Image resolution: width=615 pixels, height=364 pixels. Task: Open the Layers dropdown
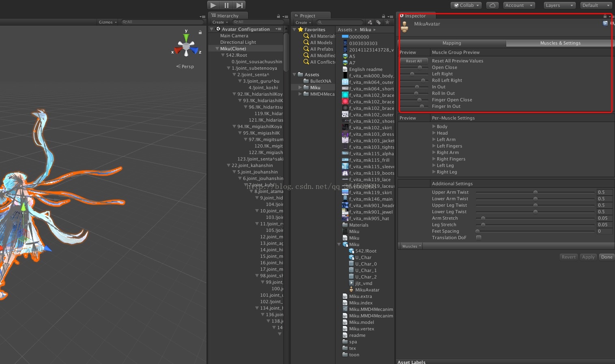pos(559,5)
